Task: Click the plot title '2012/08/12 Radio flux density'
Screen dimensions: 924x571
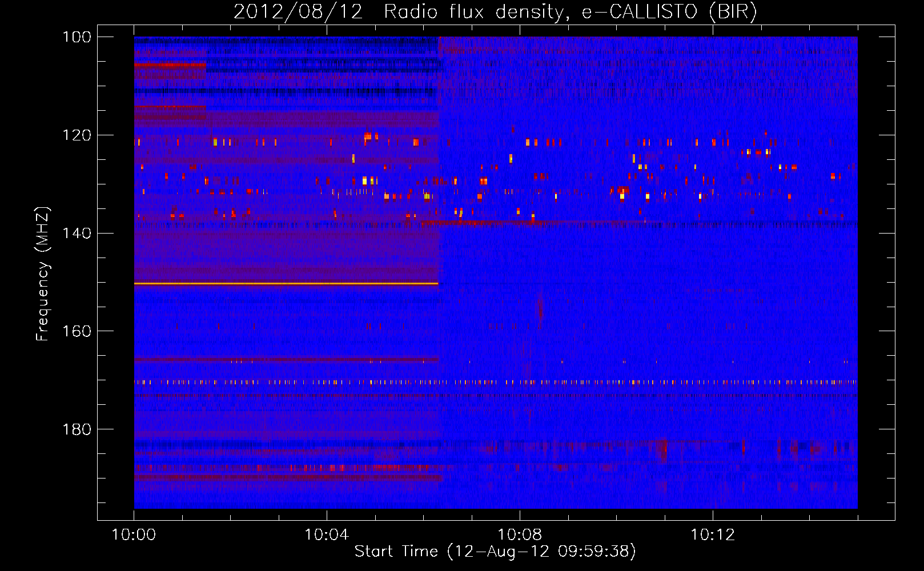Action: pyautogui.click(x=495, y=11)
